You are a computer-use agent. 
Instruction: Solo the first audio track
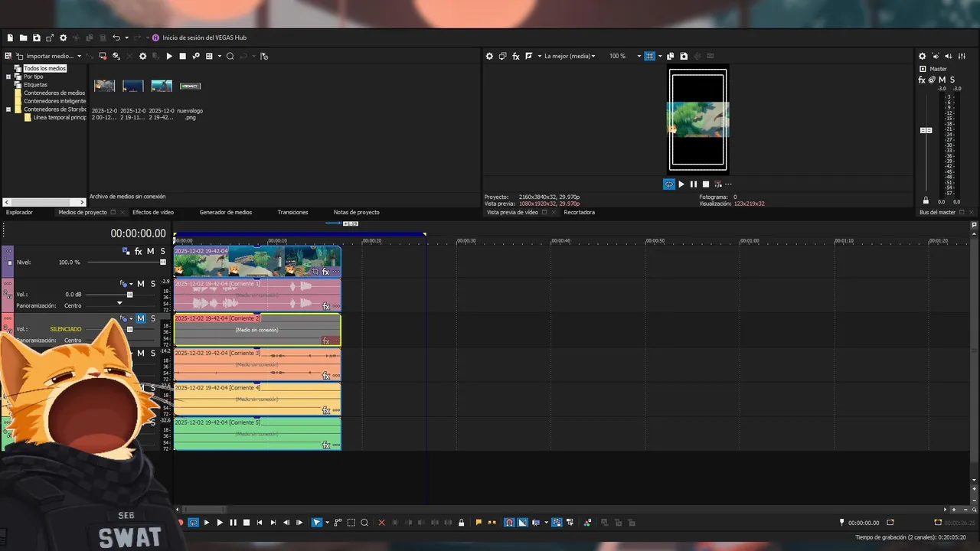152,284
